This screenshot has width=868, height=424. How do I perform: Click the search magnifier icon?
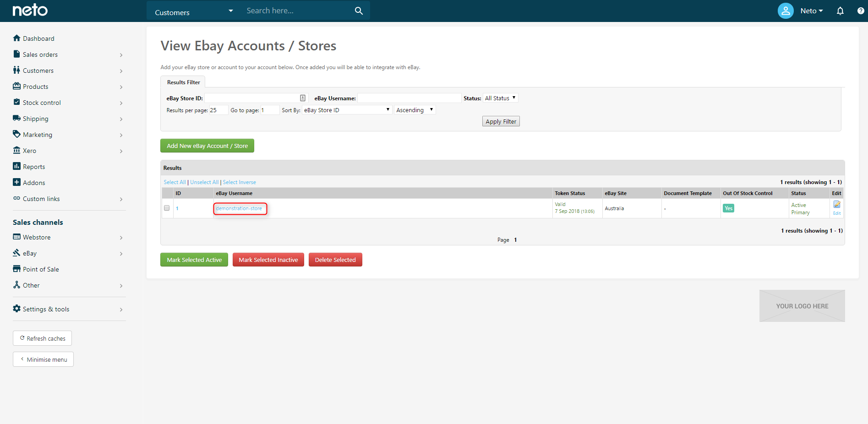tap(359, 11)
